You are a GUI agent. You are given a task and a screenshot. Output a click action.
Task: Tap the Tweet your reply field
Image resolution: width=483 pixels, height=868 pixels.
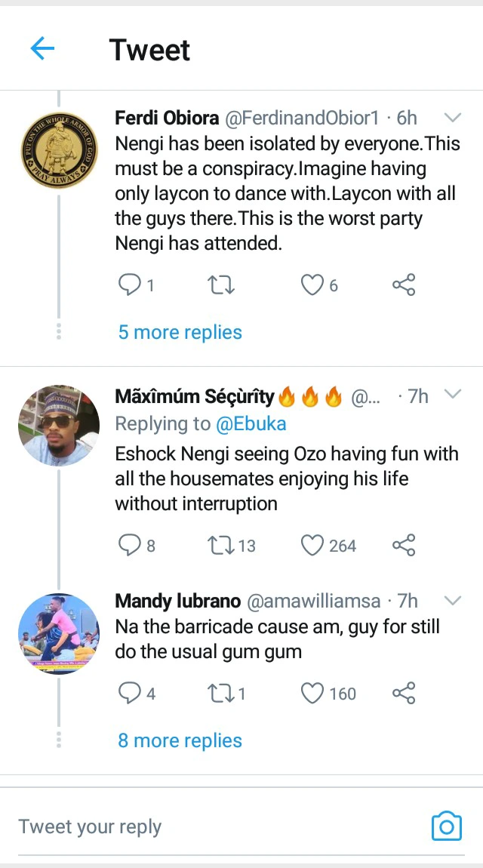pyautogui.click(x=211, y=826)
